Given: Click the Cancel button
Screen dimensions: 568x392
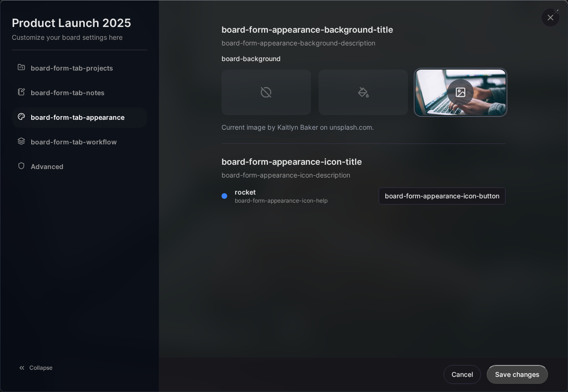Looking at the screenshot, I should pos(462,374).
